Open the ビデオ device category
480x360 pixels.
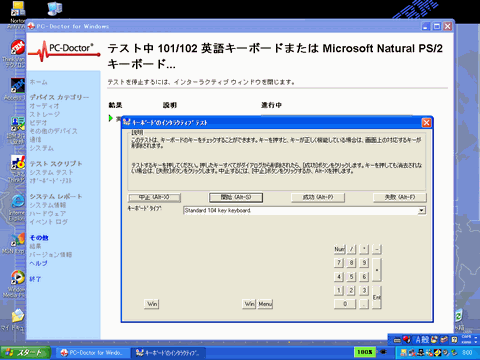pyautogui.click(x=38, y=122)
